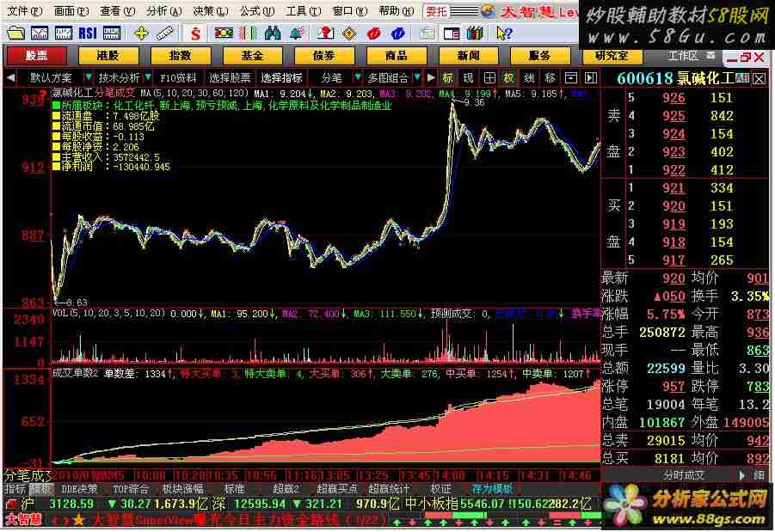775x532 pixels.
Task: Click the open folder toolbar icon
Action: [15, 34]
